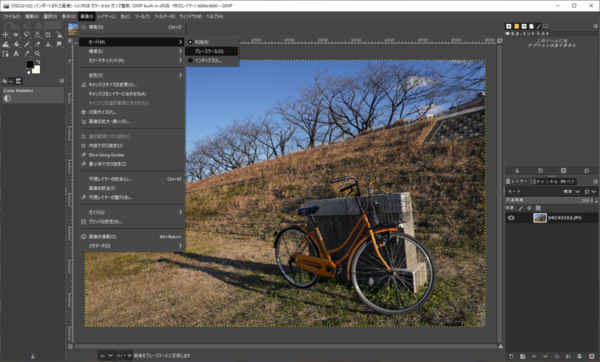
Task: Create a new layer in Layers panel
Action: pos(511,356)
